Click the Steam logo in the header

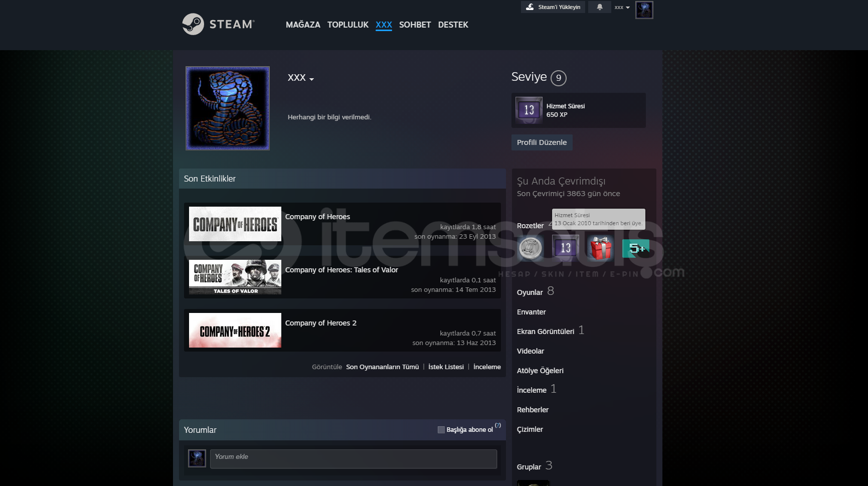219,24
